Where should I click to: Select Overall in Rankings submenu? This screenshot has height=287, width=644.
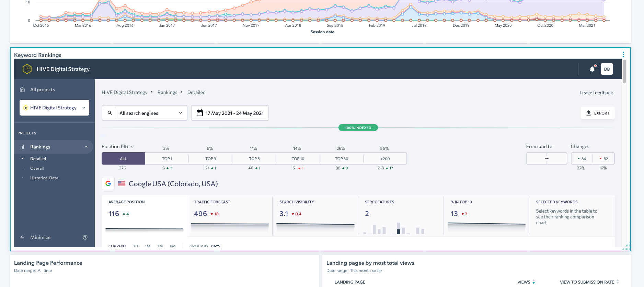point(37,168)
